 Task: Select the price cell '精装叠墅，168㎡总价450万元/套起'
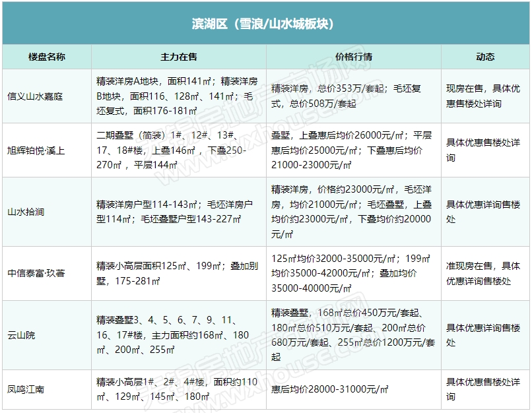coord(353,335)
